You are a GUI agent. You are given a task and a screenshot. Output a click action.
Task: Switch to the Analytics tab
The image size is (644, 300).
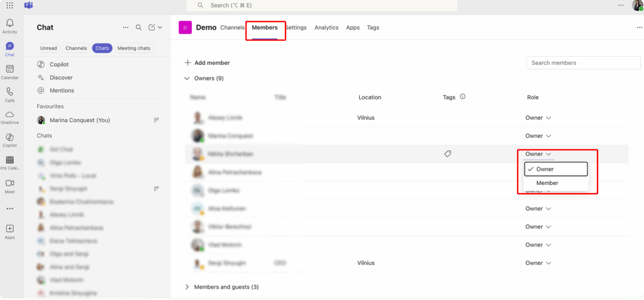click(x=326, y=28)
